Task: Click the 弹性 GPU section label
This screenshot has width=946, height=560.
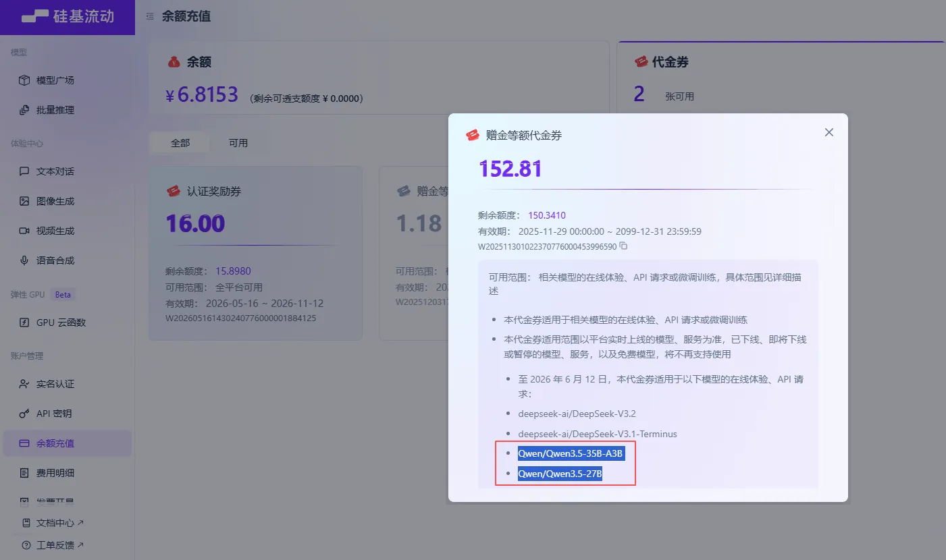Action: point(28,295)
